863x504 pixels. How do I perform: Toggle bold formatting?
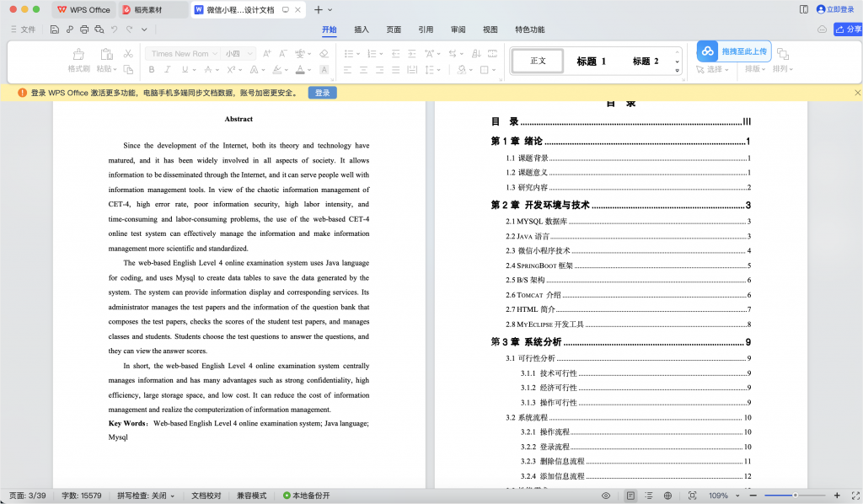pyautogui.click(x=152, y=70)
